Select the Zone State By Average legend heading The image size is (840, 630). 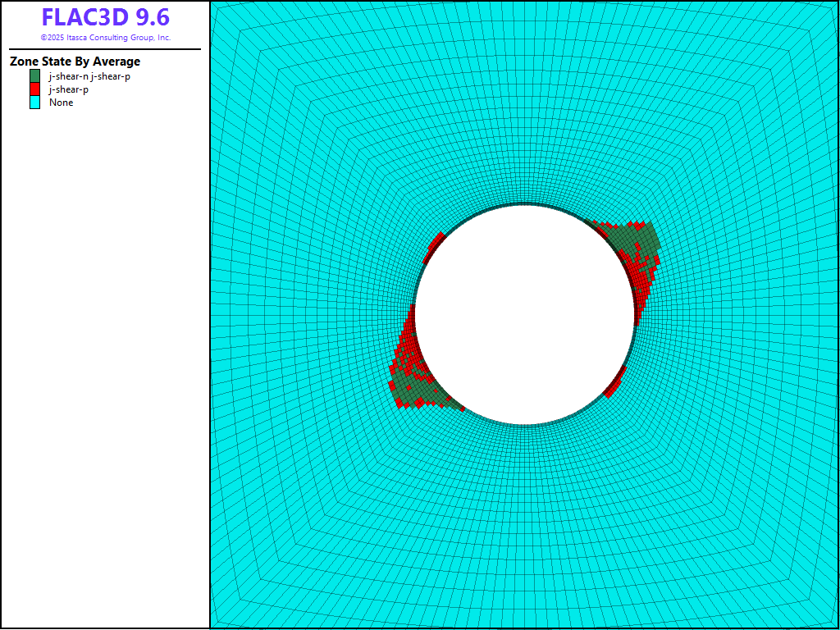point(75,62)
